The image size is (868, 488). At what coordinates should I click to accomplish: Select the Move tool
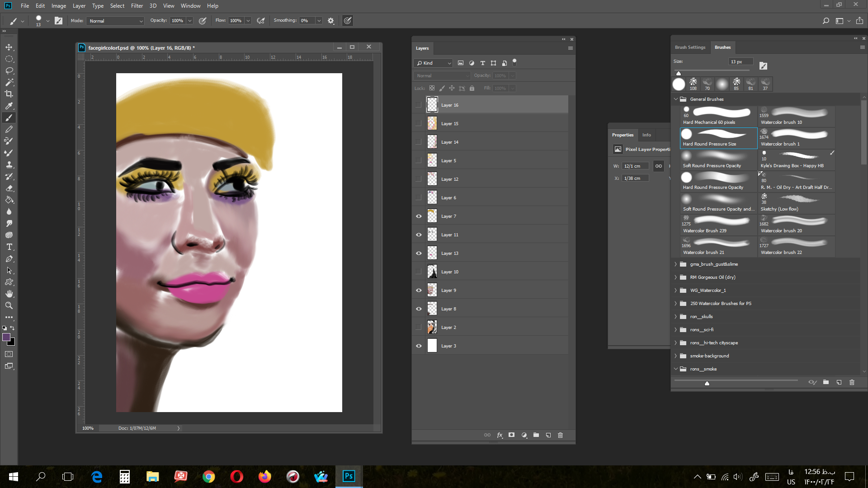point(9,47)
